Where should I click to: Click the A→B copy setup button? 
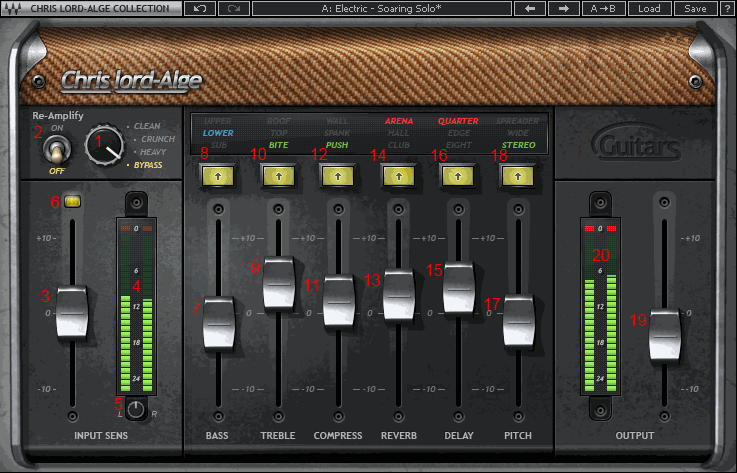coord(603,8)
